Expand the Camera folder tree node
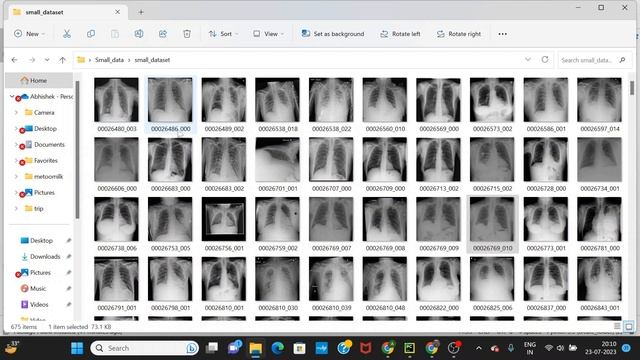Viewport: 640px width, 360px height. (16, 112)
